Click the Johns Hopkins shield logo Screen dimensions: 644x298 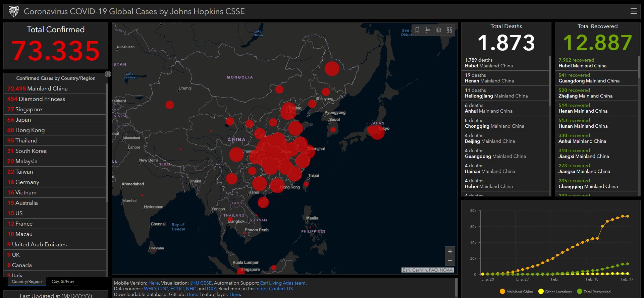coord(14,11)
